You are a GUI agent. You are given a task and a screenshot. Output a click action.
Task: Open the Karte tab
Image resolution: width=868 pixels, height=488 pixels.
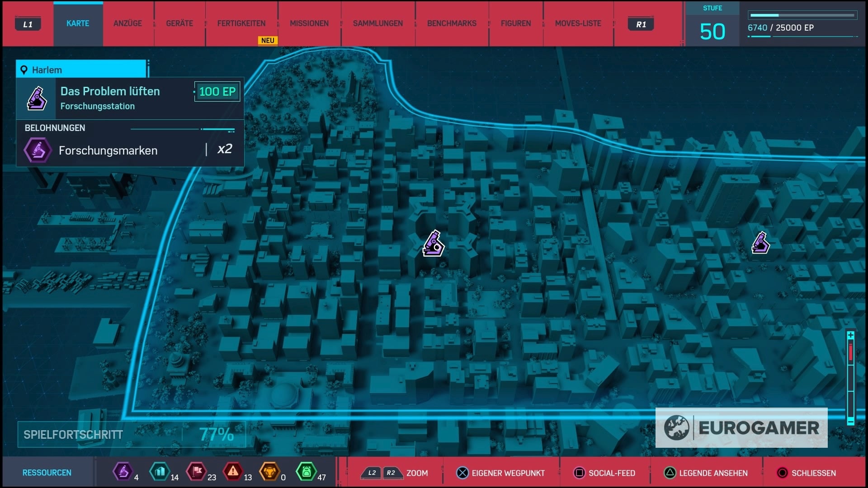(x=78, y=23)
